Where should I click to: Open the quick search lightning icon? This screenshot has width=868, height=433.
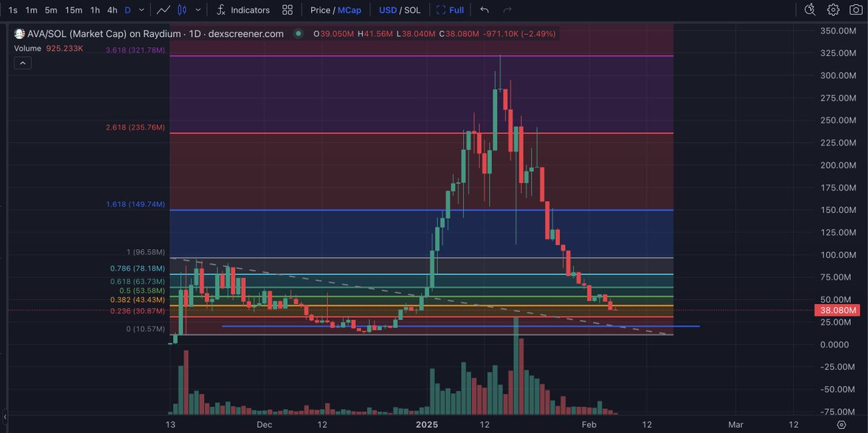click(811, 10)
